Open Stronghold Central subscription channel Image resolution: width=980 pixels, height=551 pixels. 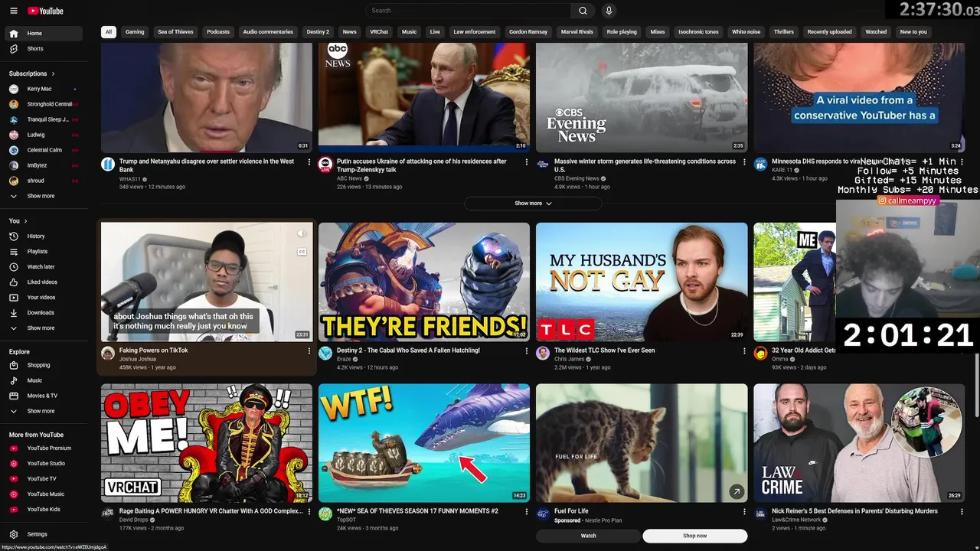coord(44,104)
